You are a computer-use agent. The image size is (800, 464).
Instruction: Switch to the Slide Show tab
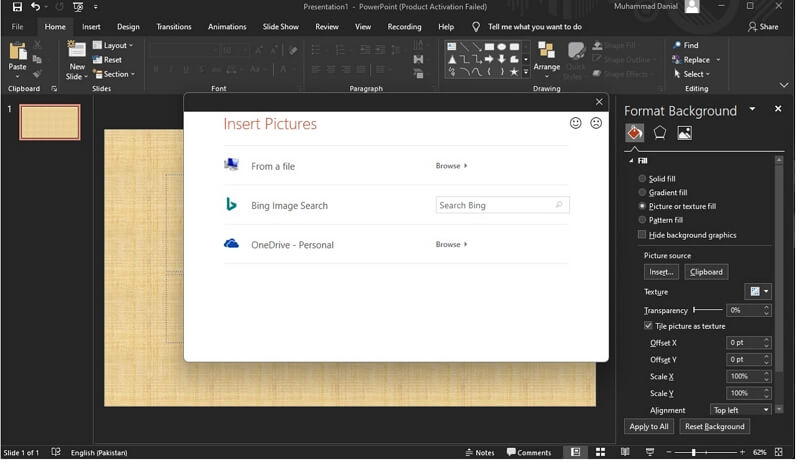(281, 27)
